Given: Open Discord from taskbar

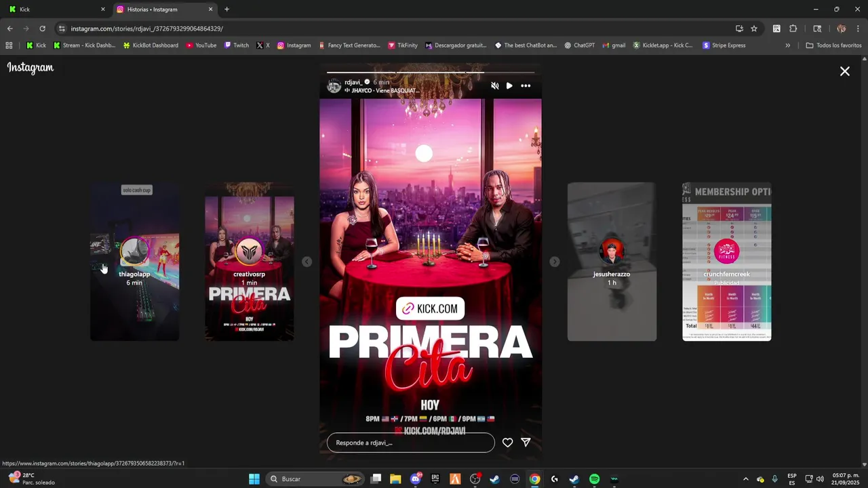Looking at the screenshot, I should (x=416, y=479).
